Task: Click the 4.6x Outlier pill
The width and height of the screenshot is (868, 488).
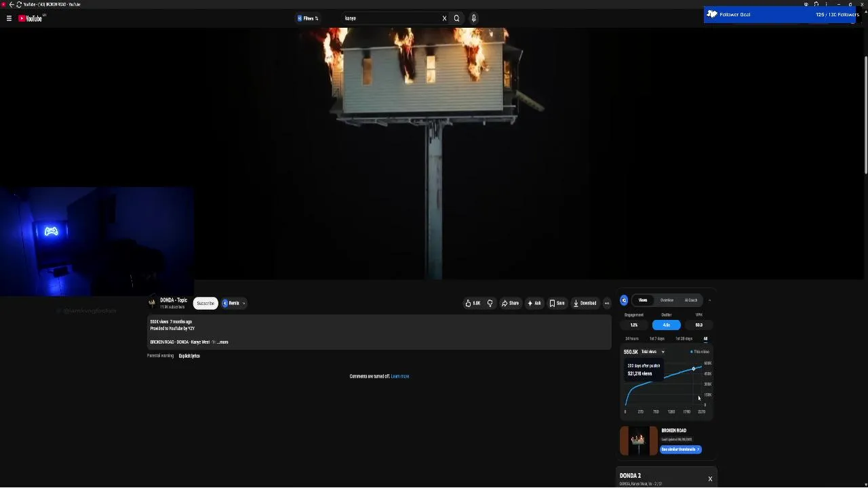Action: pos(667,325)
